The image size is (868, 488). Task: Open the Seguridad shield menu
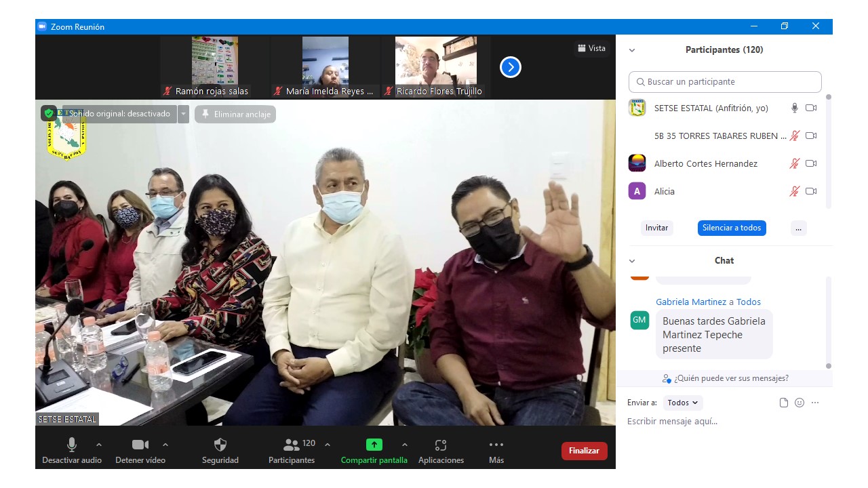(220, 451)
